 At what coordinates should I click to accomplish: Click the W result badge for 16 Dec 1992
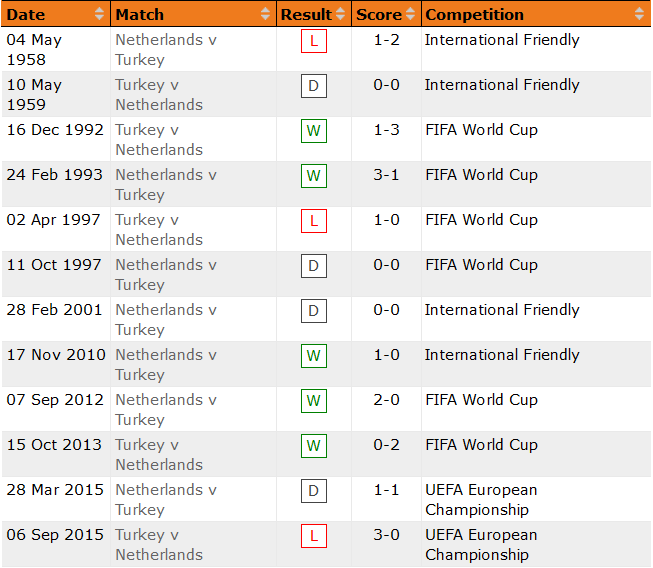pos(313,132)
